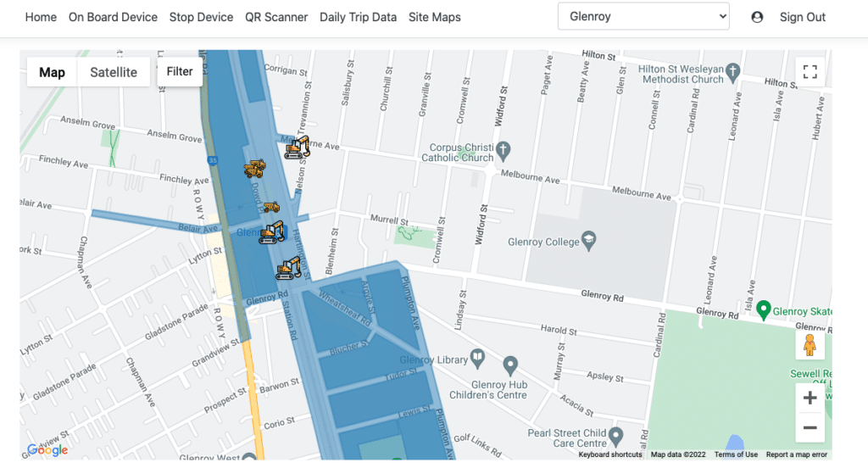
Task: Open On Board Device page
Action: 113,17
